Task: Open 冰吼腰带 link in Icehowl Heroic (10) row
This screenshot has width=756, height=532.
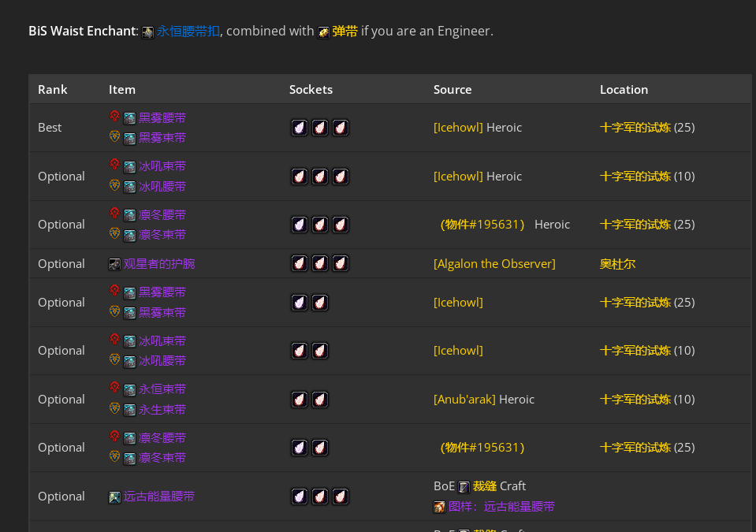Action: coord(162,187)
